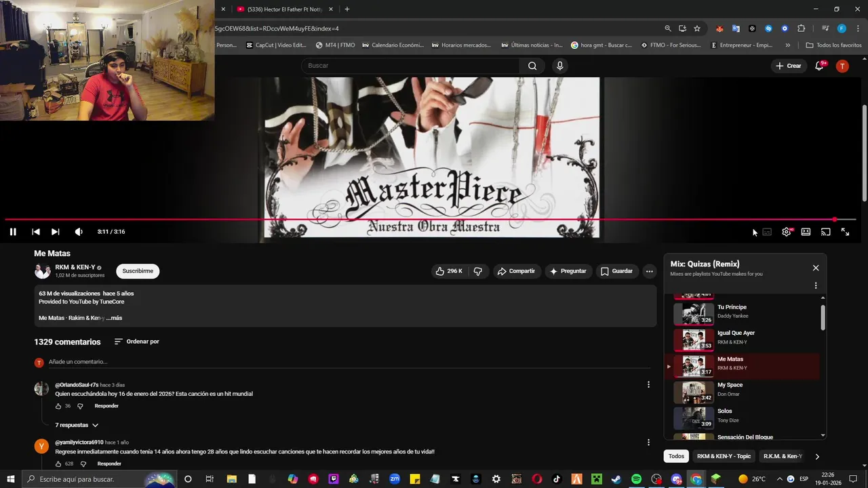Open the MT4 | FTMO bookmark
This screenshot has width=868, height=488.
tap(335, 45)
